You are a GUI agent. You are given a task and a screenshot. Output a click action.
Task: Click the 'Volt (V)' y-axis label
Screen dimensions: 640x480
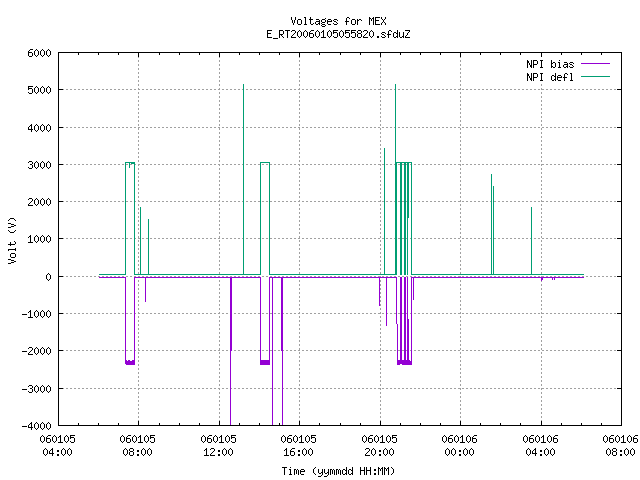(x=12, y=240)
